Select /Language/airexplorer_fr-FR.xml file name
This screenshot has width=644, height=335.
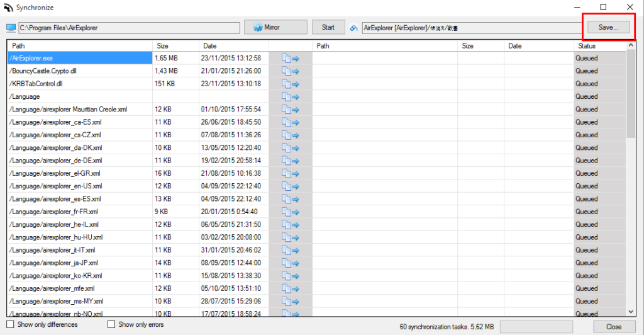(x=54, y=212)
